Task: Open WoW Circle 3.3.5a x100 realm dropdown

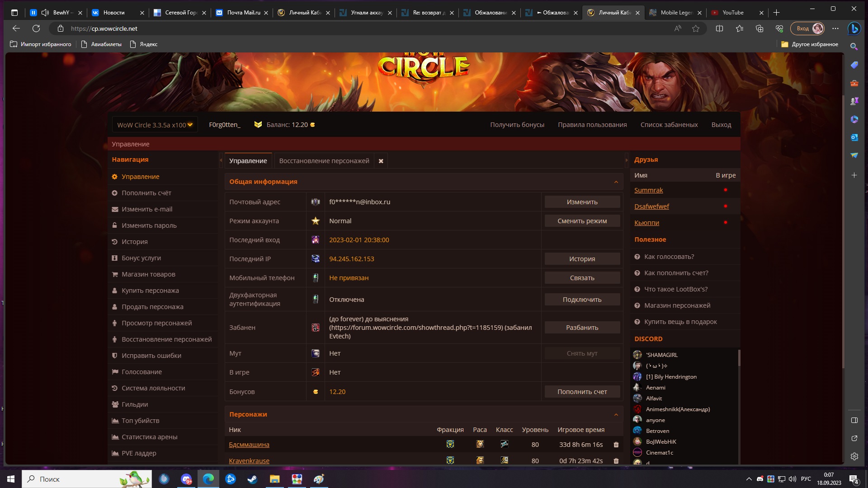Action: click(155, 125)
